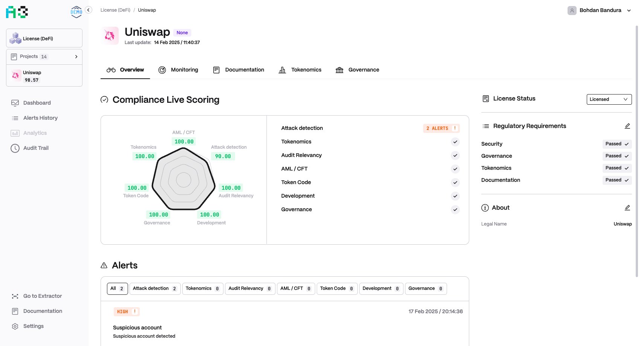This screenshot has width=644, height=346.
Task: Click the user avatar icon
Action: [572, 11]
